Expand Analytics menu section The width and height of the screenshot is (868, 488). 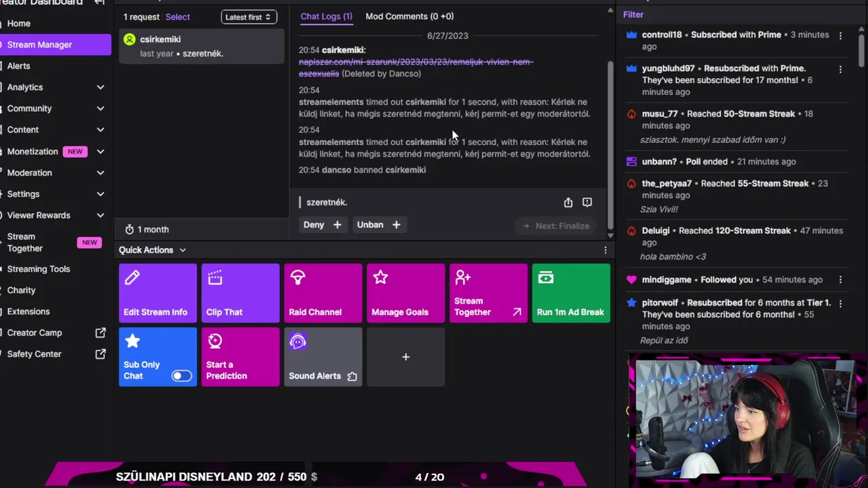(x=100, y=87)
